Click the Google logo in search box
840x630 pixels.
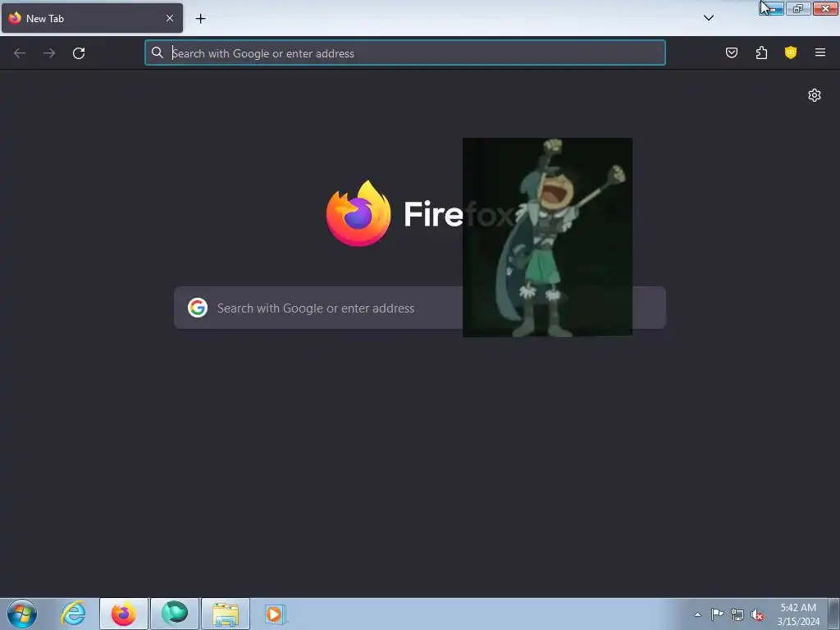coord(198,308)
